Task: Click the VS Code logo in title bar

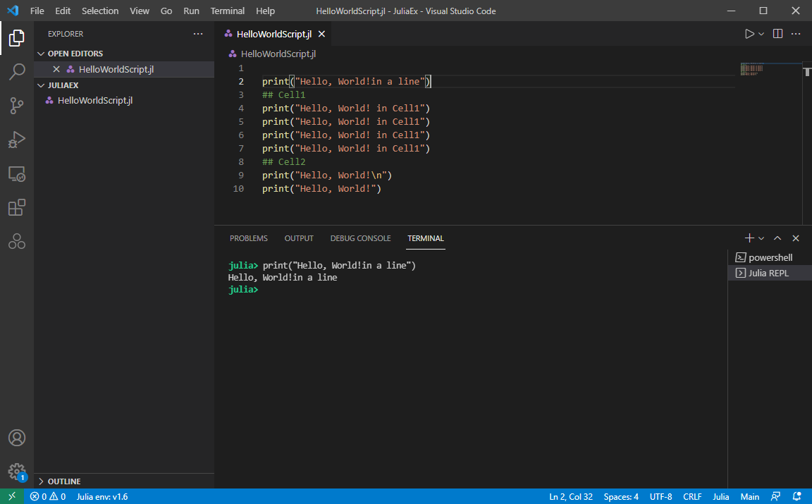Action: [13, 11]
